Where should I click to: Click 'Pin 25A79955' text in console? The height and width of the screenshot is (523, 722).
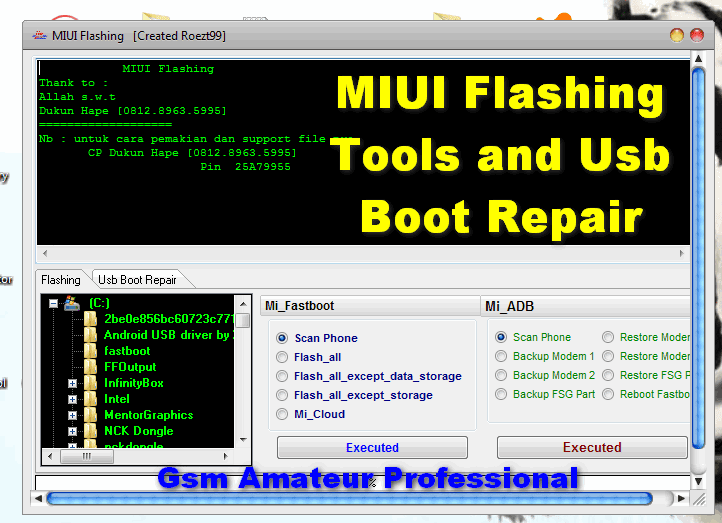tap(245, 167)
